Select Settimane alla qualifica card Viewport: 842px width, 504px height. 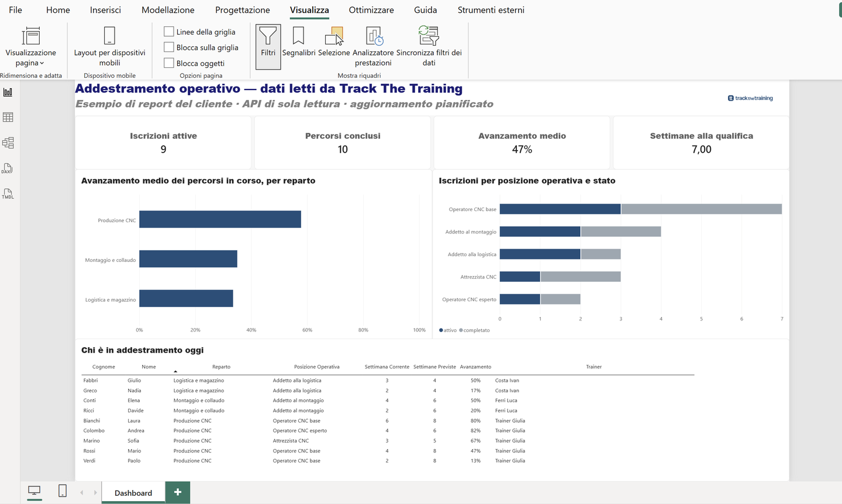pos(701,143)
